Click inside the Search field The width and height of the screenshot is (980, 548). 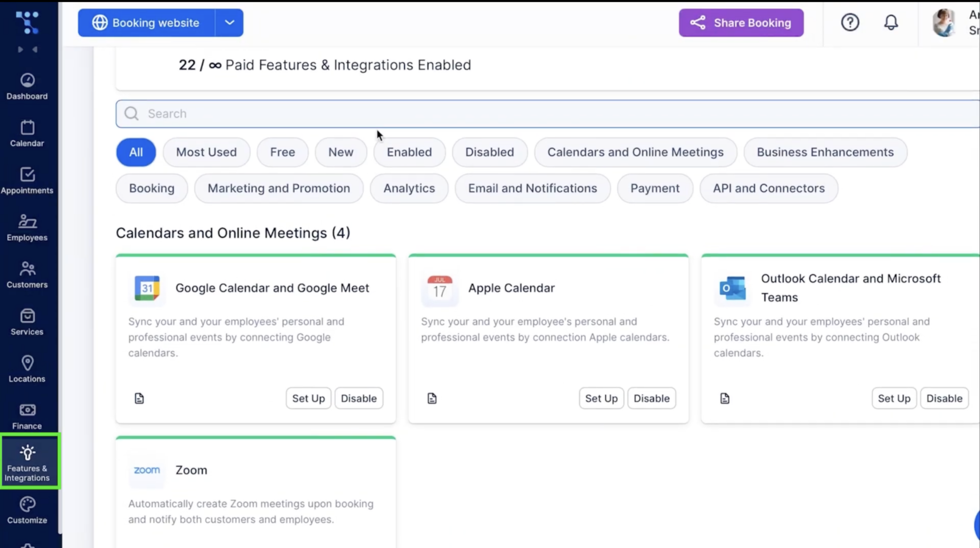335,113
